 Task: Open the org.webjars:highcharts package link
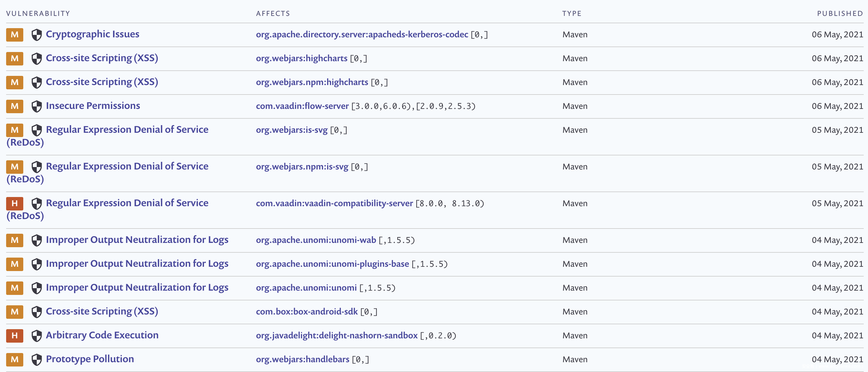(x=301, y=58)
